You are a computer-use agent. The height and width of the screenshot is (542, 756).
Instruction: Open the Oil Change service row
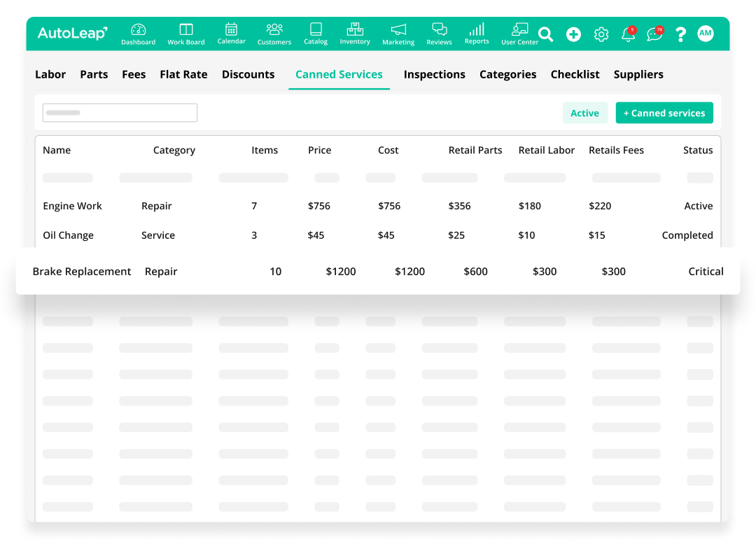(x=378, y=235)
